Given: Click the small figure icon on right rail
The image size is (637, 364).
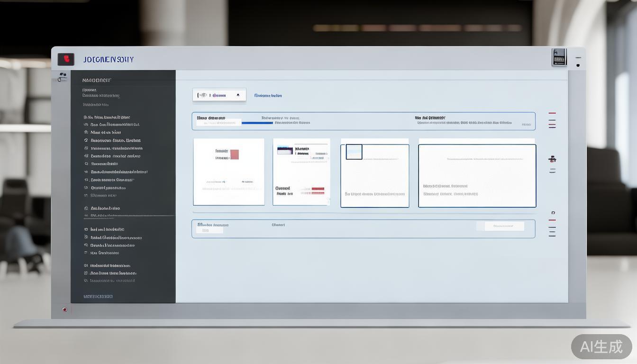Looking at the screenshot, I should coord(552,159).
